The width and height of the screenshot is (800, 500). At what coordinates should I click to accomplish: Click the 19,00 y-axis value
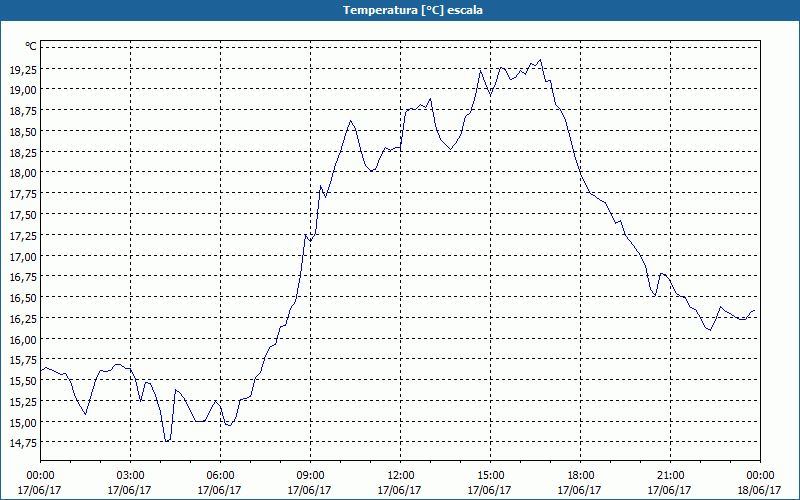(23, 90)
